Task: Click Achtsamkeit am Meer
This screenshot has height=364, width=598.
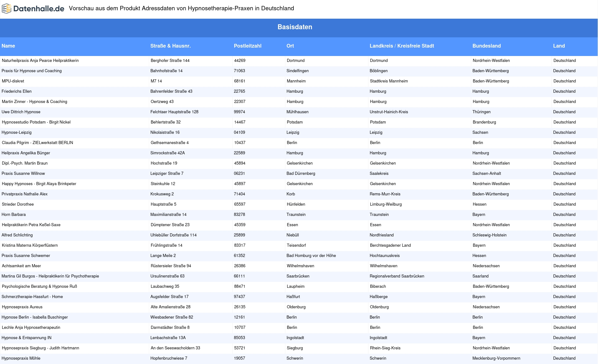Action: pyautogui.click(x=21, y=266)
